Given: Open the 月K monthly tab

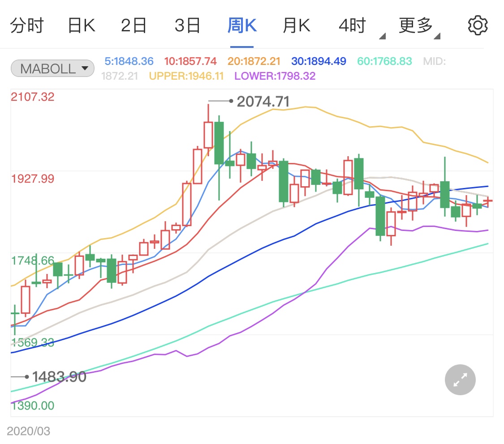Looking at the screenshot, I should pyautogui.click(x=296, y=26).
